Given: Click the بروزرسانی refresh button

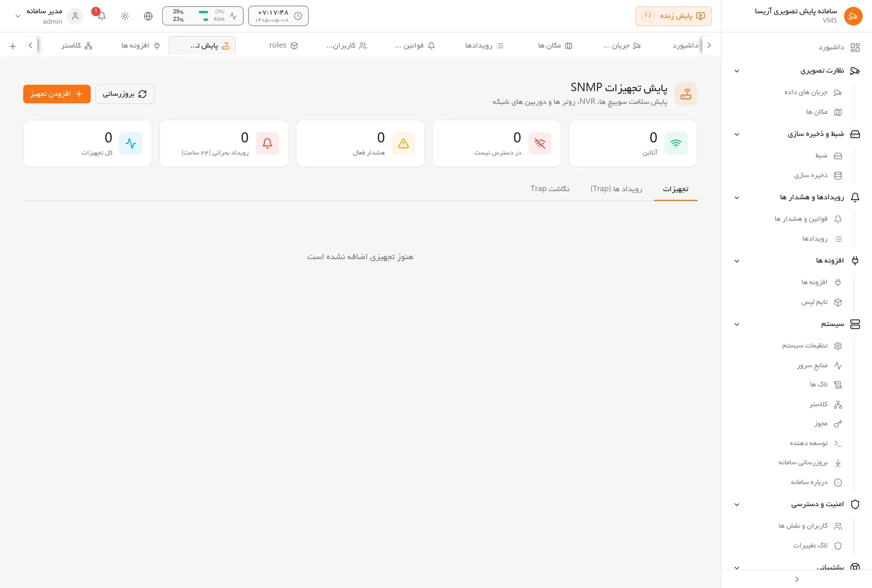Looking at the screenshot, I should [x=125, y=94].
